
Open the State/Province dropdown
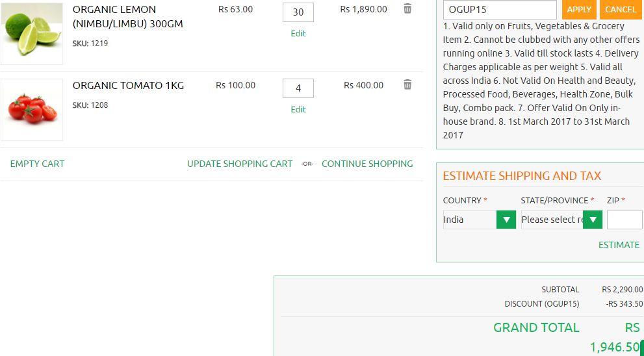point(561,220)
